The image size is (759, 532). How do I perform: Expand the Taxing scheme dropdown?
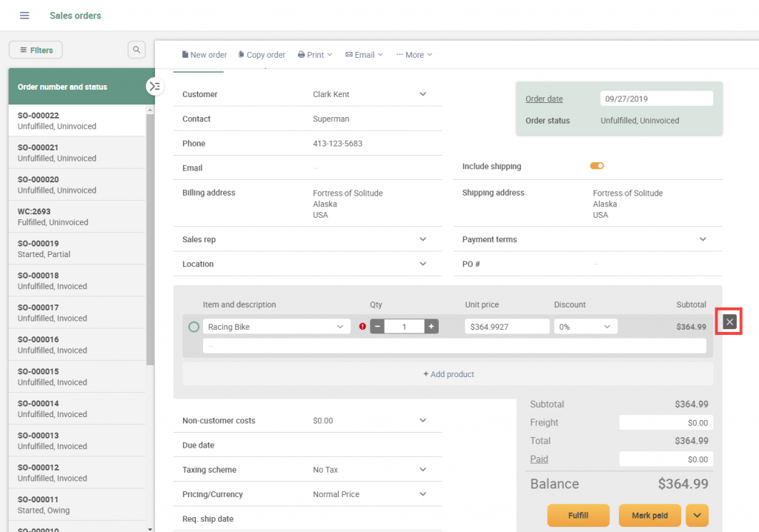[x=422, y=469]
